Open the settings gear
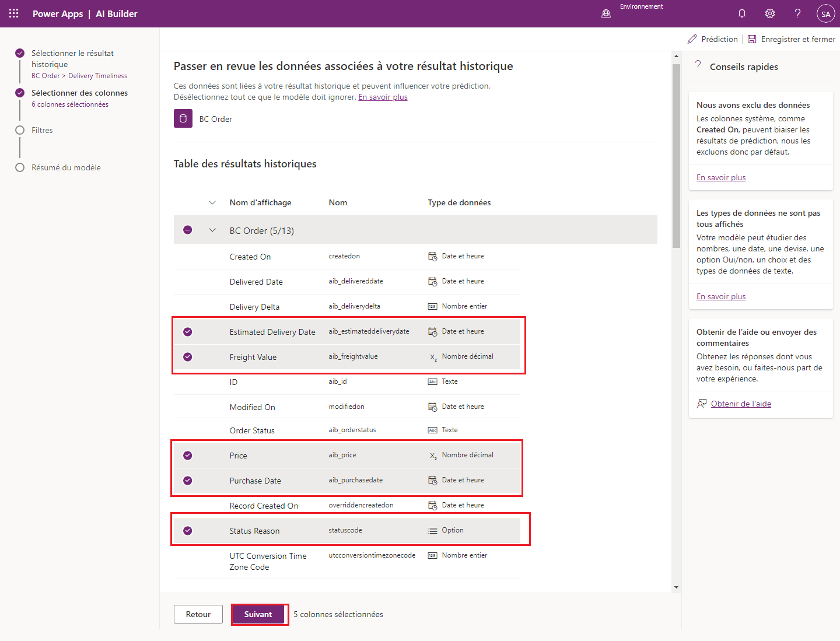Viewport: 840px width, 641px height. [x=770, y=13]
